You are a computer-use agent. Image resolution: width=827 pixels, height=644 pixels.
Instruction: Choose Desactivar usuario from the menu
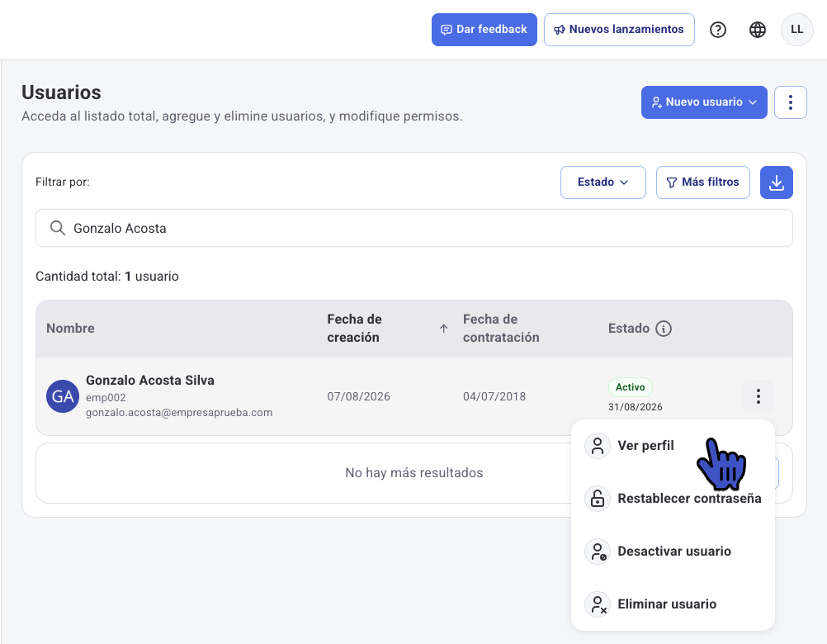673,552
